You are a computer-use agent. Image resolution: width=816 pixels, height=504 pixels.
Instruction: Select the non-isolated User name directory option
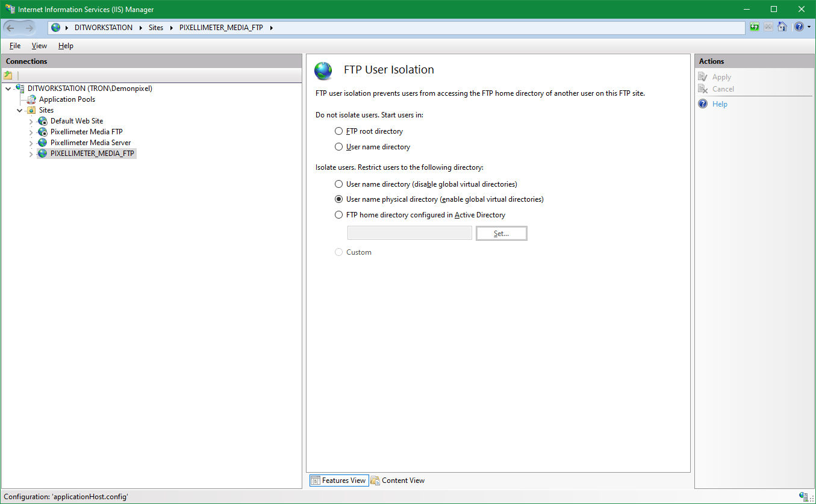pyautogui.click(x=339, y=147)
